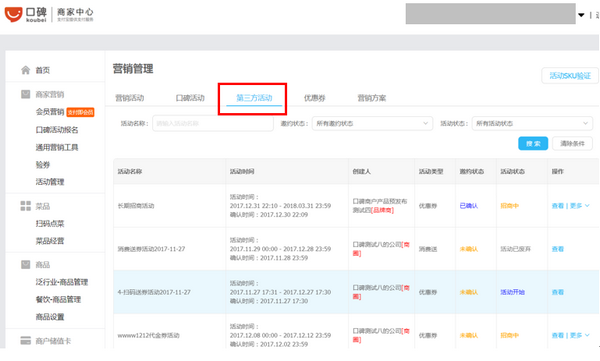Viewport: 600px width, 361px height.
Task: Click the 商家营销 section heading
Action: [x=50, y=94]
